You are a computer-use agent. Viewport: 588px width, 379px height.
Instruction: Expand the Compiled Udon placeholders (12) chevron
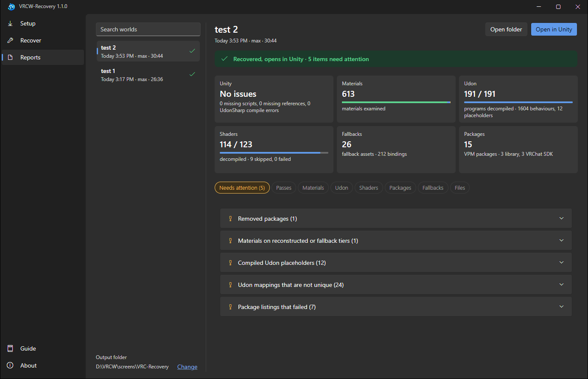click(561, 263)
